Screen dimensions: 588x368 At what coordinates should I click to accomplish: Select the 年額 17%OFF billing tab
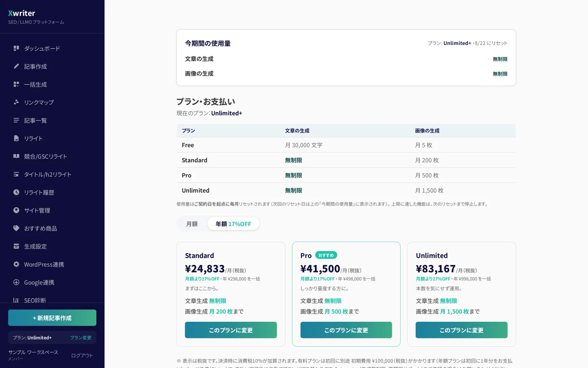tap(233, 224)
